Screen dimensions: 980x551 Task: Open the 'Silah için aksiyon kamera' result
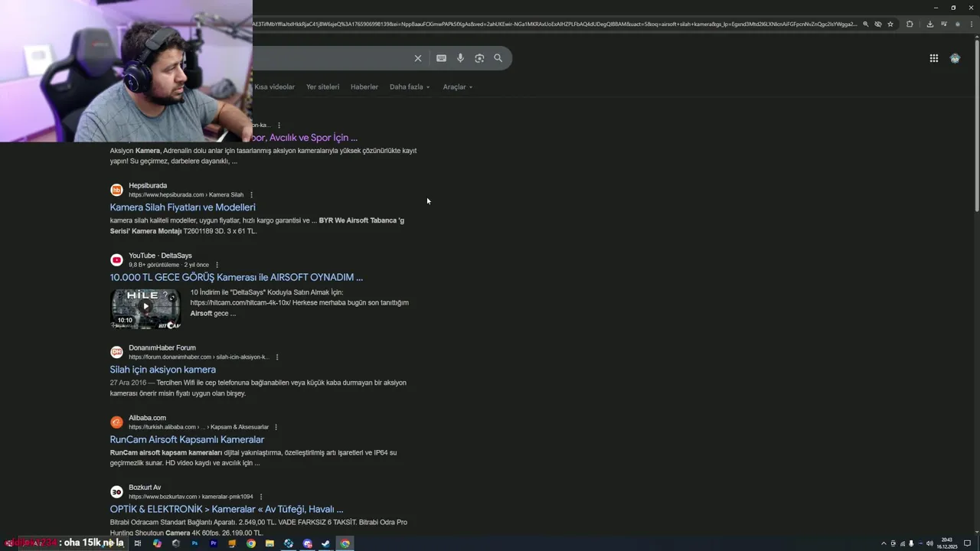162,370
